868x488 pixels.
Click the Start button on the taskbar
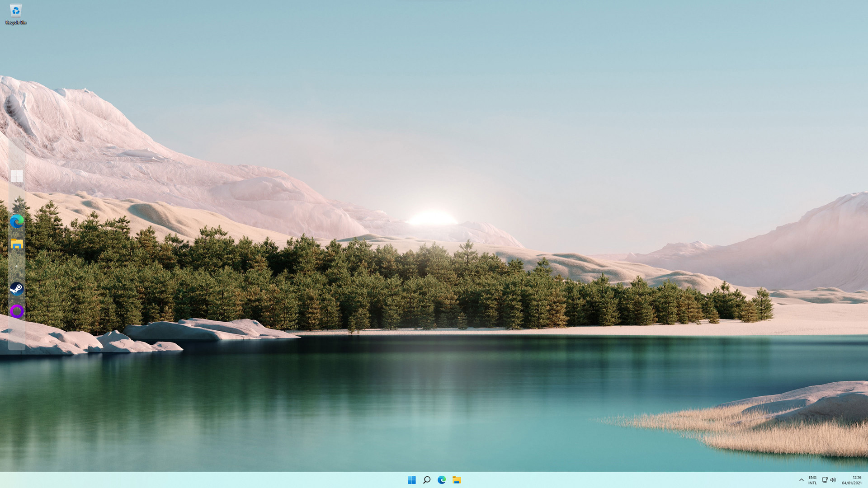point(411,480)
